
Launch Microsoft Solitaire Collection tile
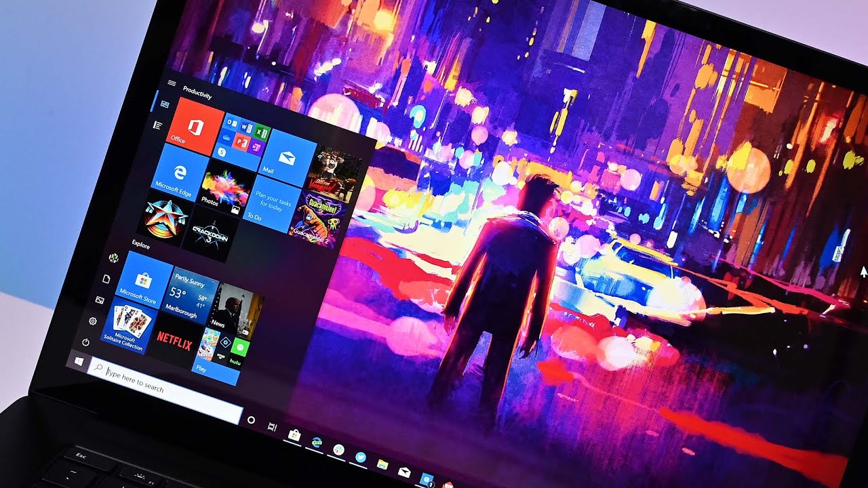[x=130, y=325]
